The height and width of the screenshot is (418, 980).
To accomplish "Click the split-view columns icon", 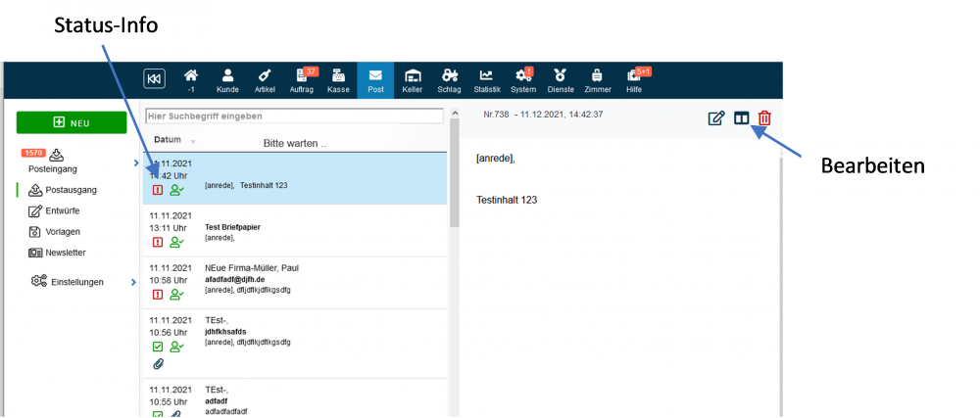I will tap(742, 118).
